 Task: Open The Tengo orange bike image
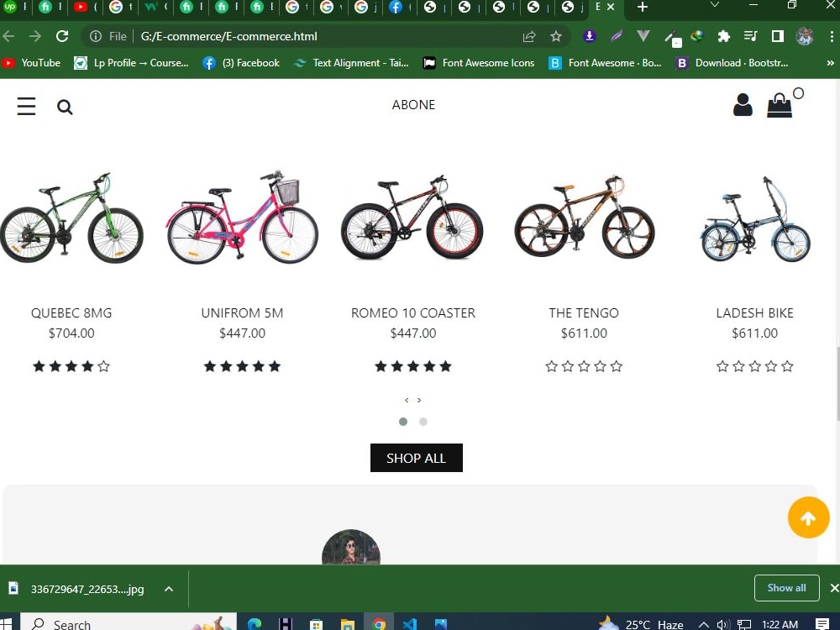(585, 217)
